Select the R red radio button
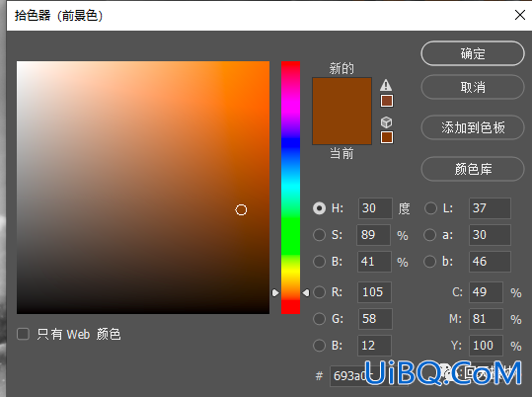 [x=319, y=292]
